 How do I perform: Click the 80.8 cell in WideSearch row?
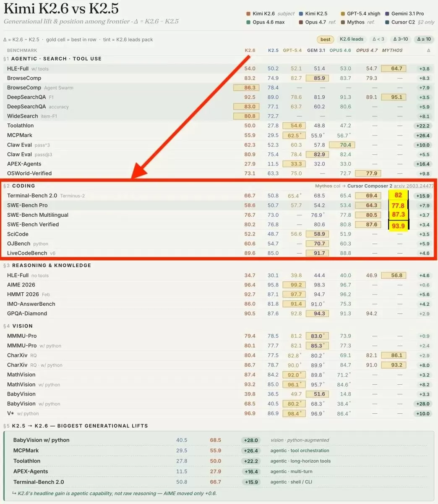pos(246,116)
